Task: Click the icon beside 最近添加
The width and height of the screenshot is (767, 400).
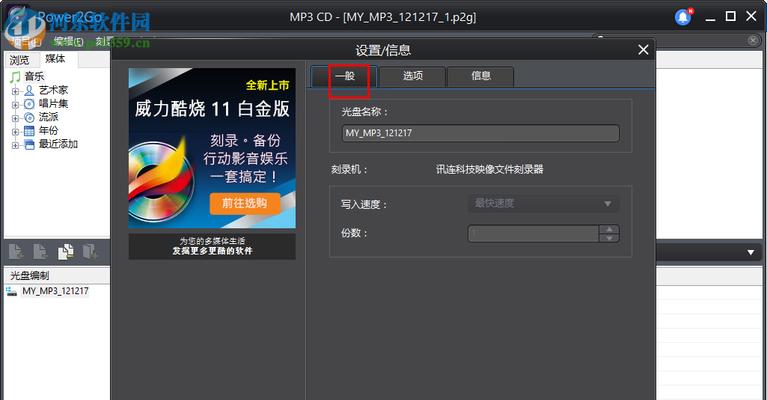Action: (x=29, y=144)
